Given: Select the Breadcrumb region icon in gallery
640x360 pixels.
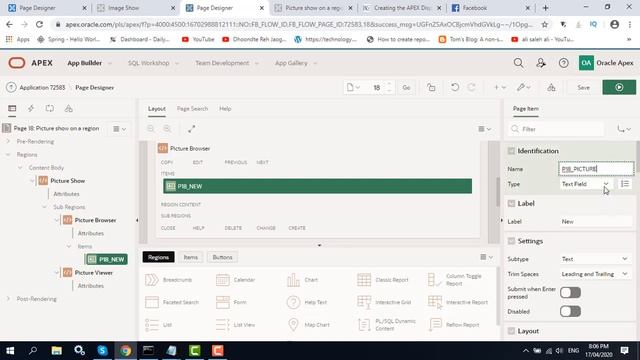Looking at the screenshot, I should coord(152,280).
